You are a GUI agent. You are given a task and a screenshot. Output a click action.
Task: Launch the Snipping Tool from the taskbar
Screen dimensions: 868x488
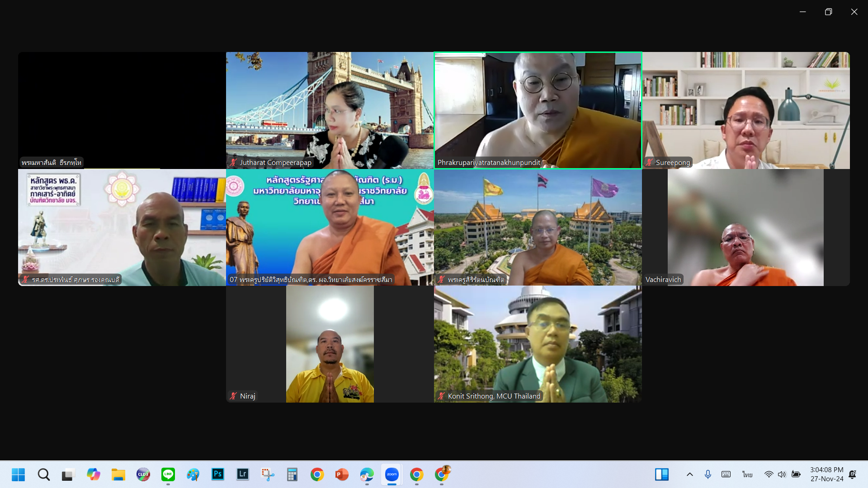click(268, 474)
